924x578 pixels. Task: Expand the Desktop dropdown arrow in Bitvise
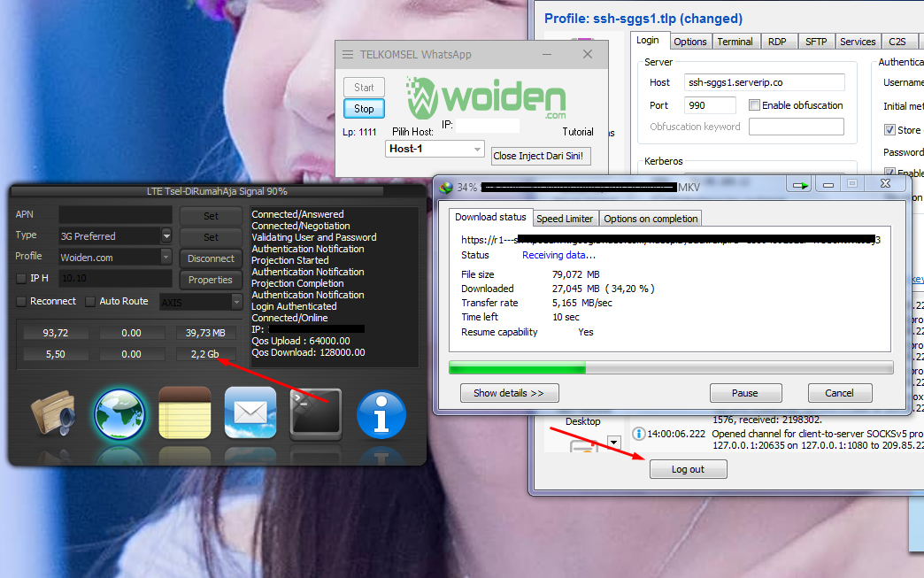[614, 442]
